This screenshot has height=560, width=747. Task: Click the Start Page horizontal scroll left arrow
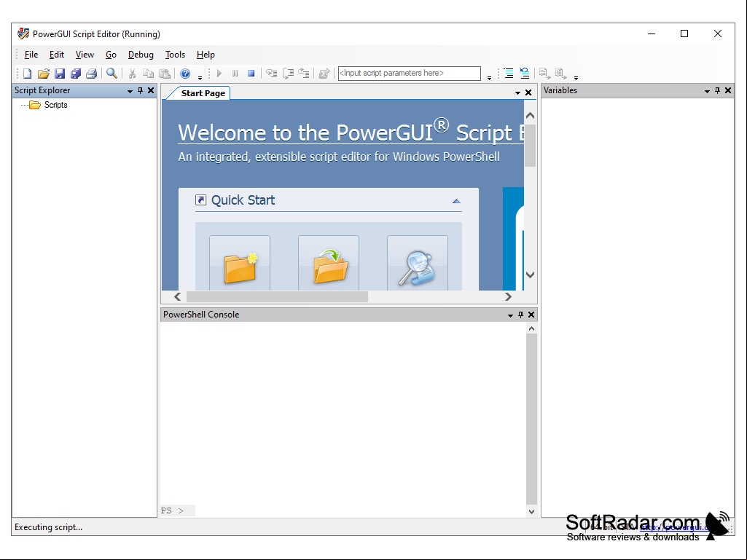point(177,296)
